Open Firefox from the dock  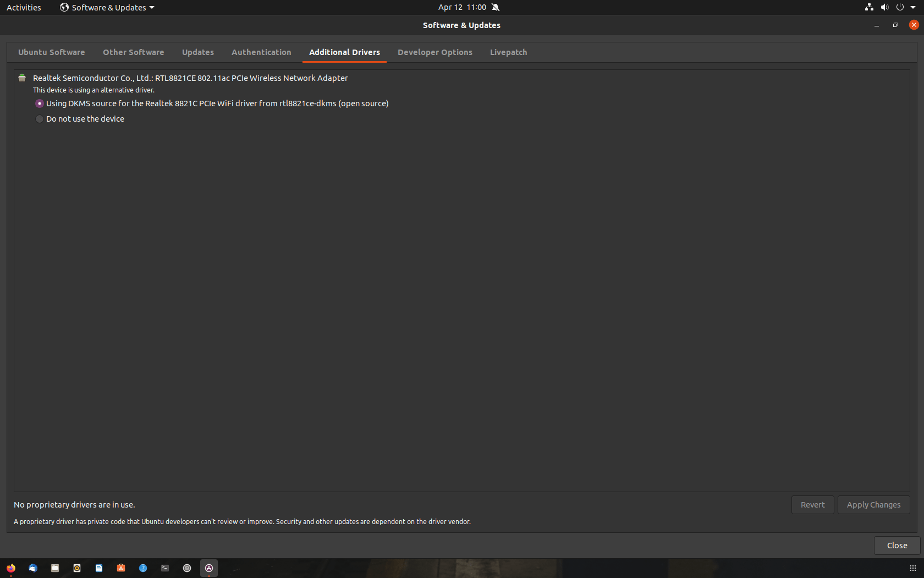coord(11,568)
